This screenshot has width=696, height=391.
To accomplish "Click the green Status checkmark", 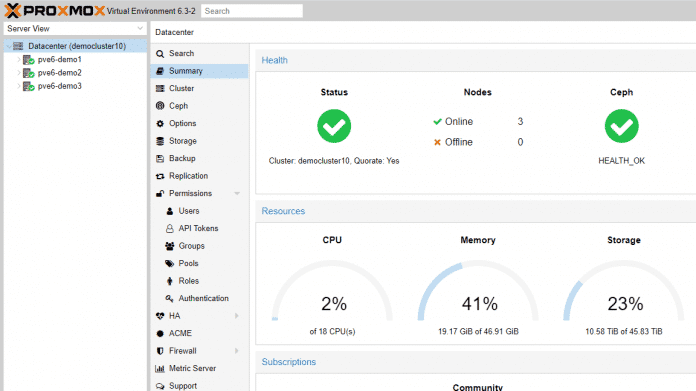I will click(x=334, y=126).
